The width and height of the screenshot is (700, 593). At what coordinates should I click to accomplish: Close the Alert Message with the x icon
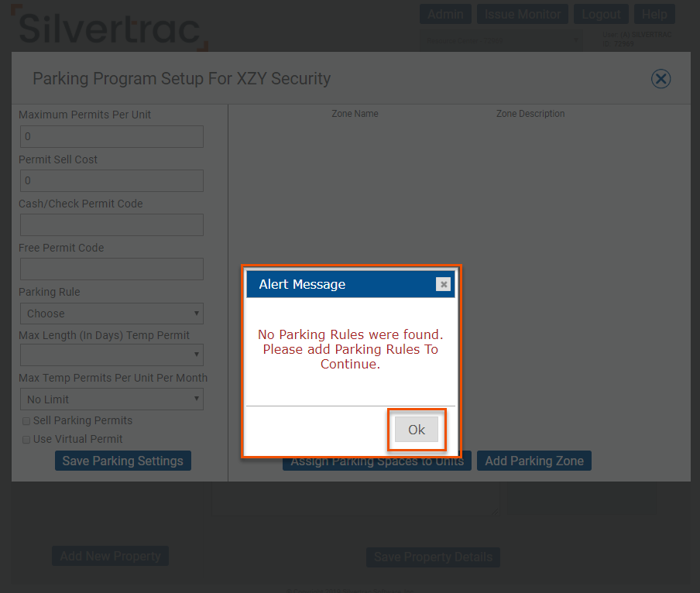444,284
